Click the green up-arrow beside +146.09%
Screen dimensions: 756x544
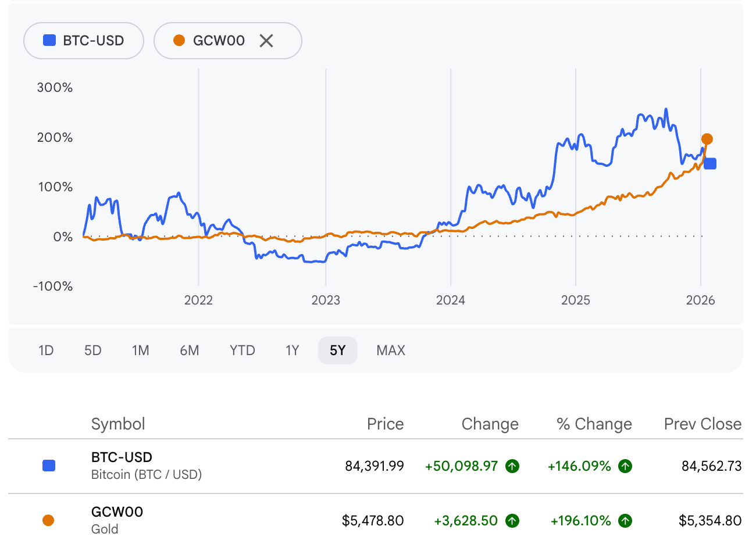[x=625, y=466]
